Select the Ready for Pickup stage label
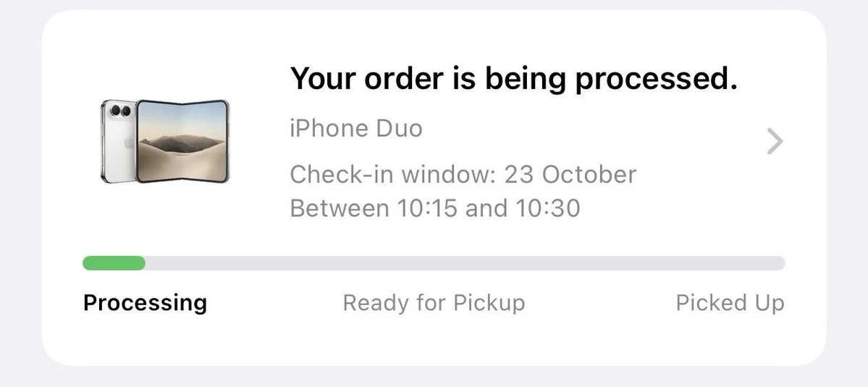Screen dimensions: 868x387 [434, 303]
